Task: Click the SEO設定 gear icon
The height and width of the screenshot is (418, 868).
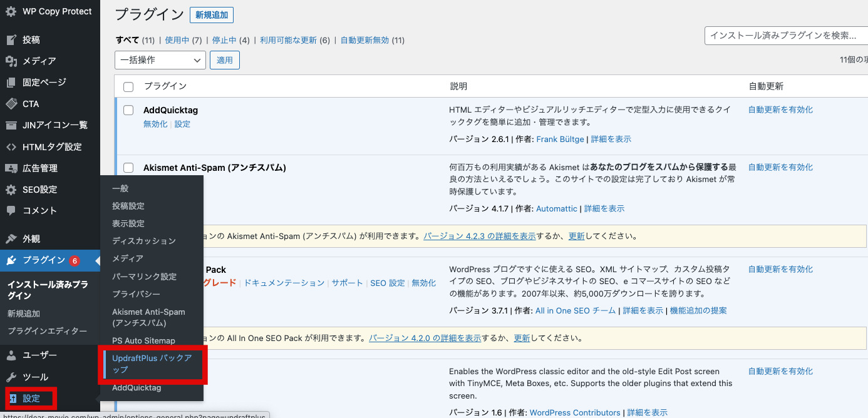Action: click(11, 190)
